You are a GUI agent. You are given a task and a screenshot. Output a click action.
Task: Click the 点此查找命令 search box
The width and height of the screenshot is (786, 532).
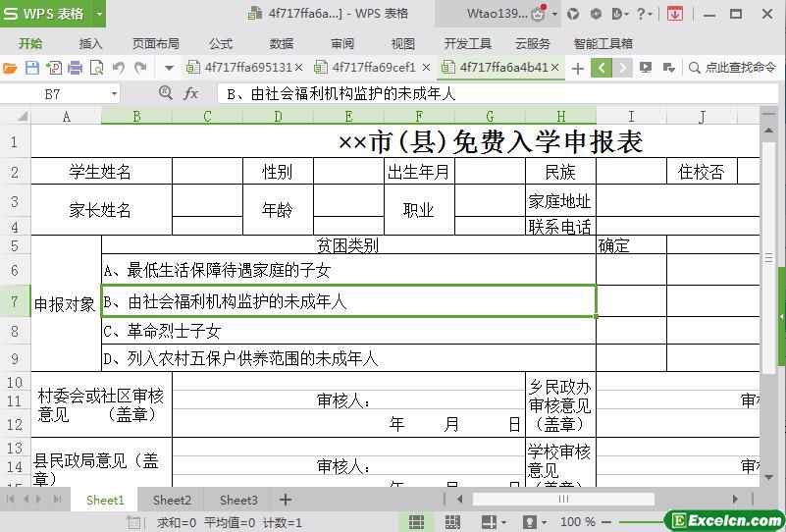coord(734,68)
